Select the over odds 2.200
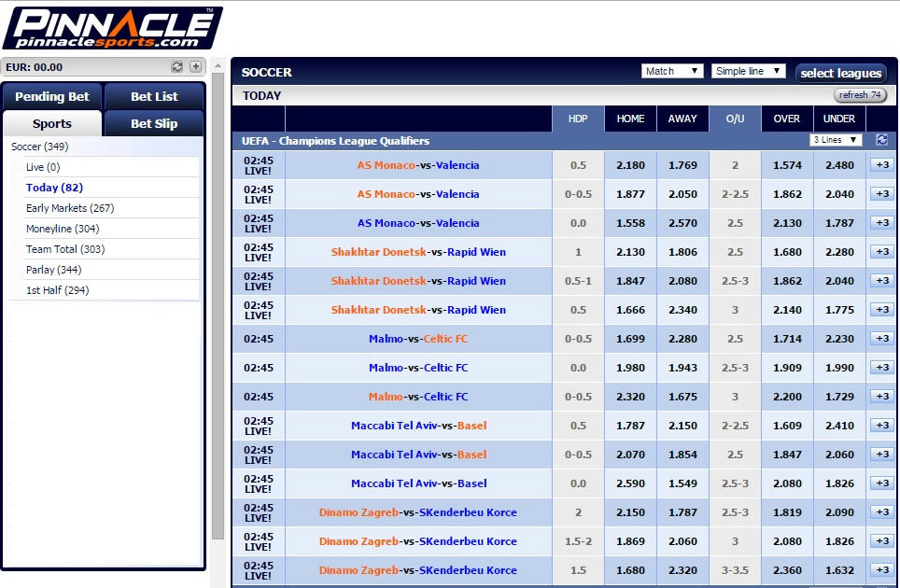The image size is (900, 588). point(787,397)
